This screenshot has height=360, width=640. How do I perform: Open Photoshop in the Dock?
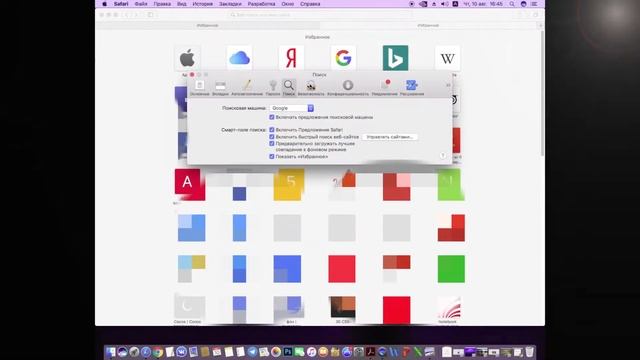point(288,352)
